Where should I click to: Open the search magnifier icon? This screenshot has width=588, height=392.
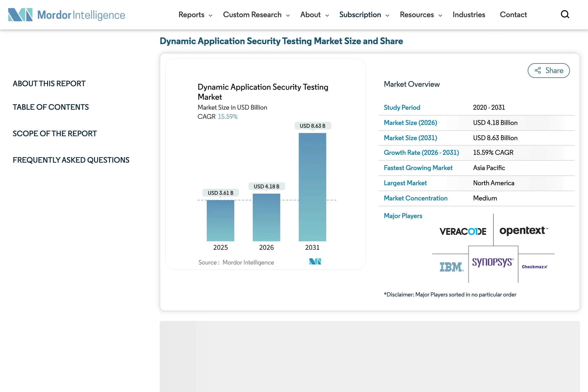point(565,14)
